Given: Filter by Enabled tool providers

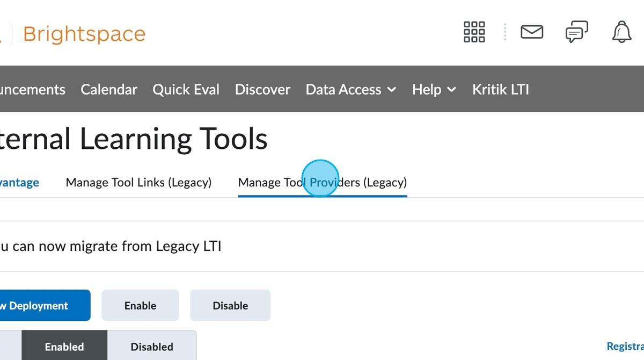Looking at the screenshot, I should [x=64, y=347].
